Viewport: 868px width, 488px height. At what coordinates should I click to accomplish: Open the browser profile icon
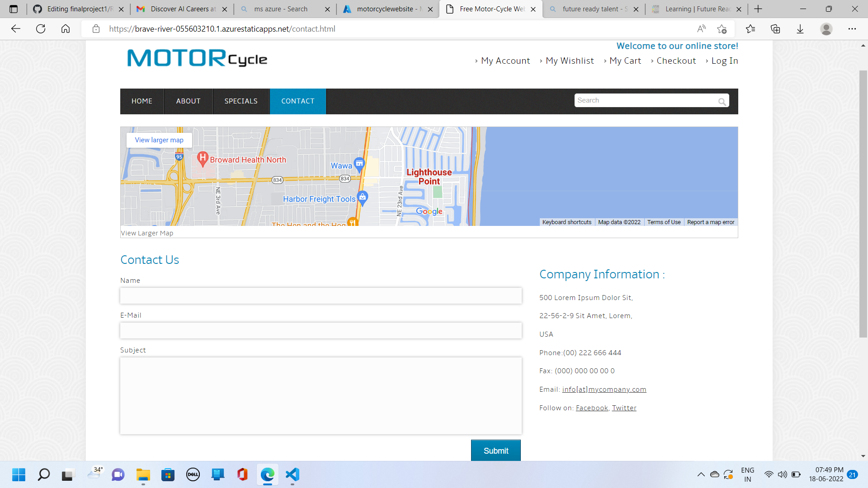coord(826,28)
